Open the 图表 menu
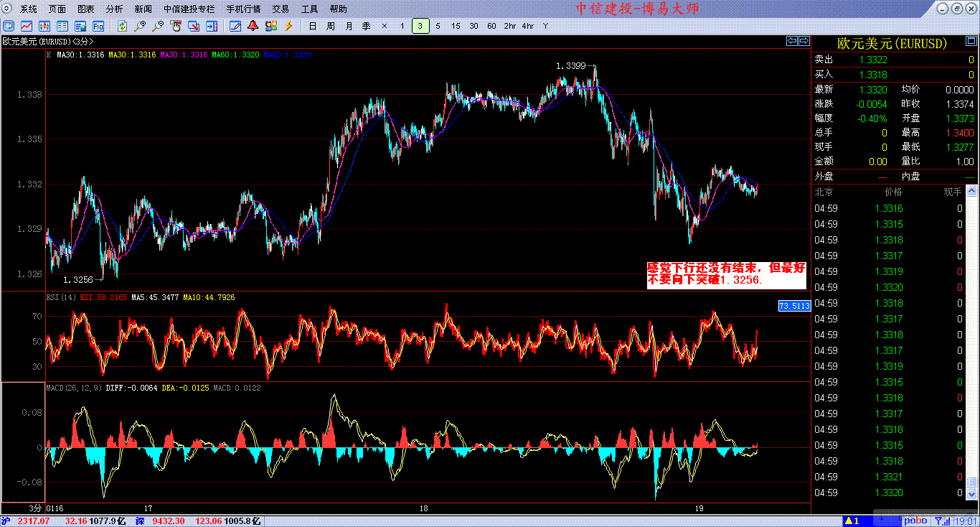 86,9
